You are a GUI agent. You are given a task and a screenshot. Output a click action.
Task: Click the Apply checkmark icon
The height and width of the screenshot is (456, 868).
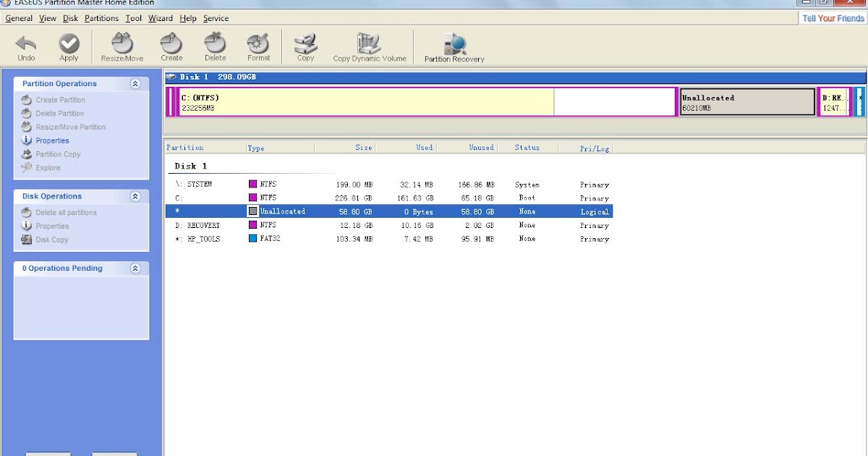pyautogui.click(x=69, y=44)
